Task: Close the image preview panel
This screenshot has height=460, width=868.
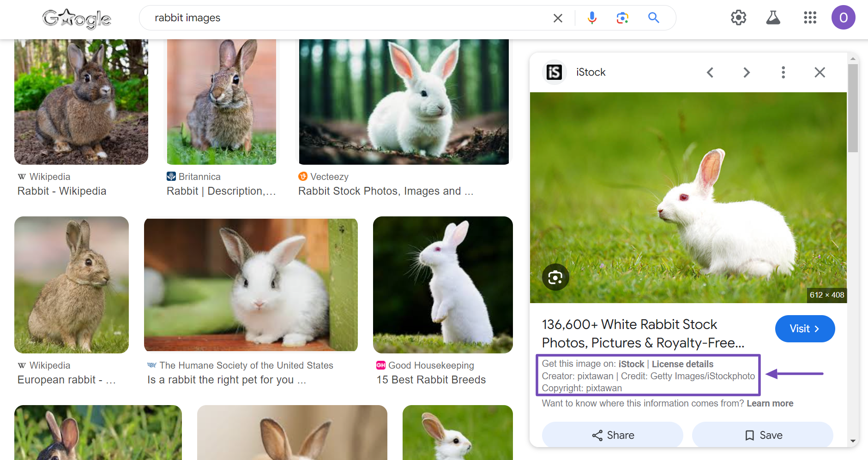Action: click(x=820, y=72)
